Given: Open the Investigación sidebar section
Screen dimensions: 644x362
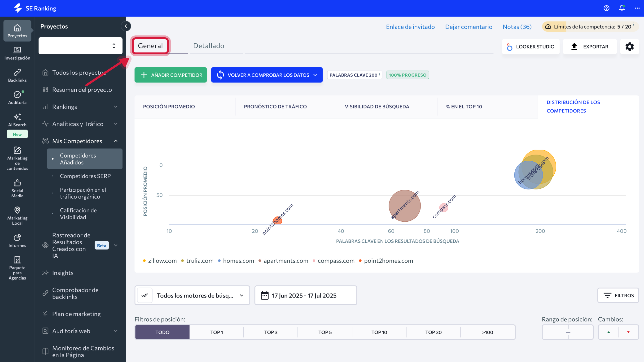Looking at the screenshot, I should coord(17,53).
